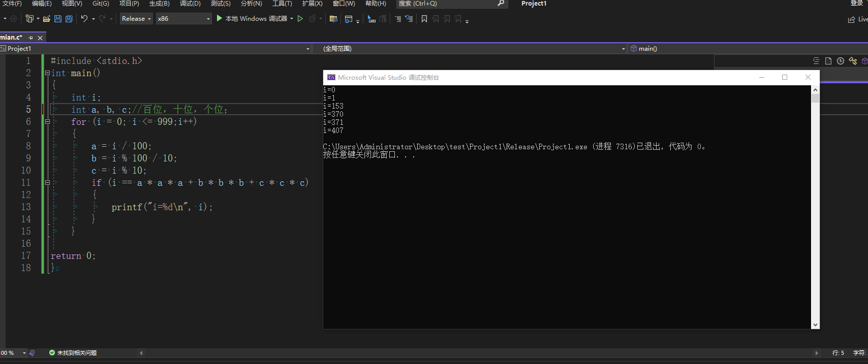Click the editor horizontal scrollbar left arrow

click(x=141, y=353)
